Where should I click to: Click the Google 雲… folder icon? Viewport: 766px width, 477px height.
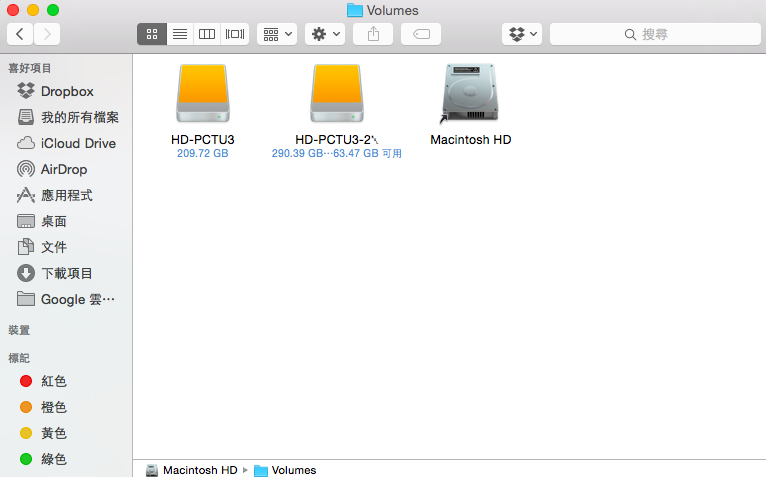coord(26,299)
